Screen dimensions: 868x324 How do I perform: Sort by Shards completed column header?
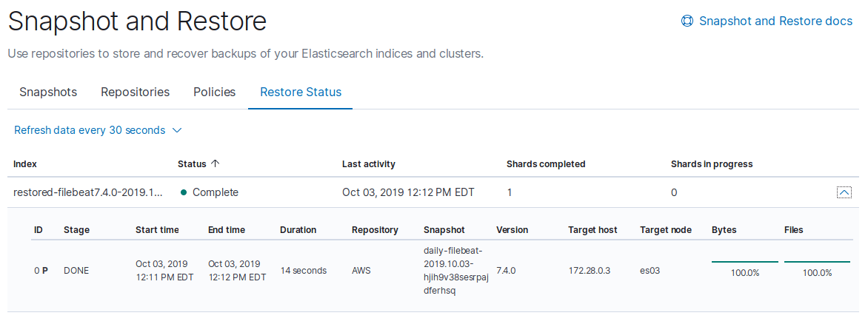[546, 164]
